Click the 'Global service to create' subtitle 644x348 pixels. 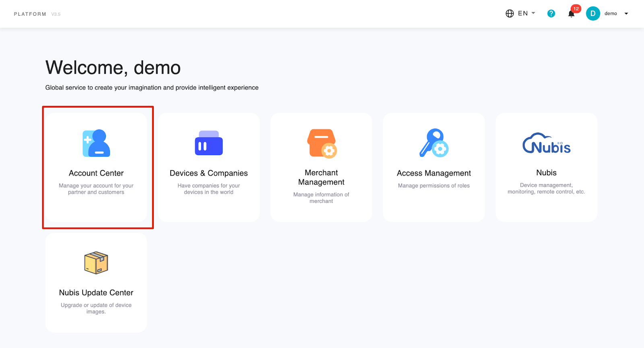pyautogui.click(x=152, y=88)
